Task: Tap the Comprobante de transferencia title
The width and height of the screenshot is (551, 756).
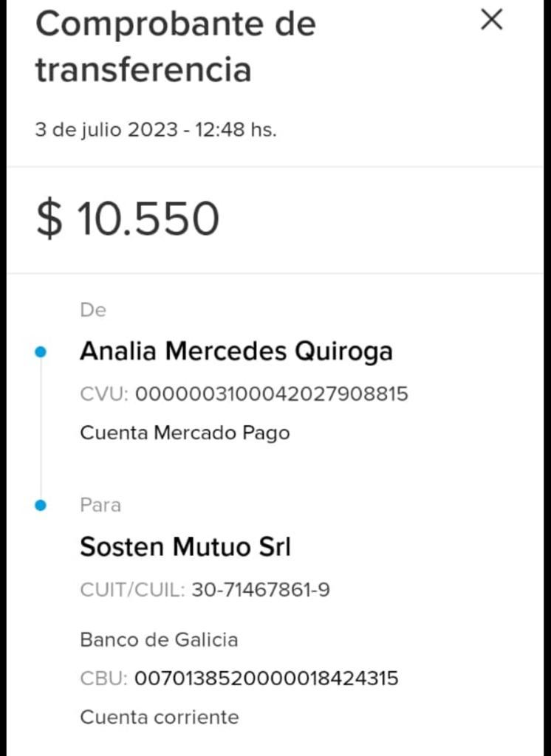Action: coord(175,47)
